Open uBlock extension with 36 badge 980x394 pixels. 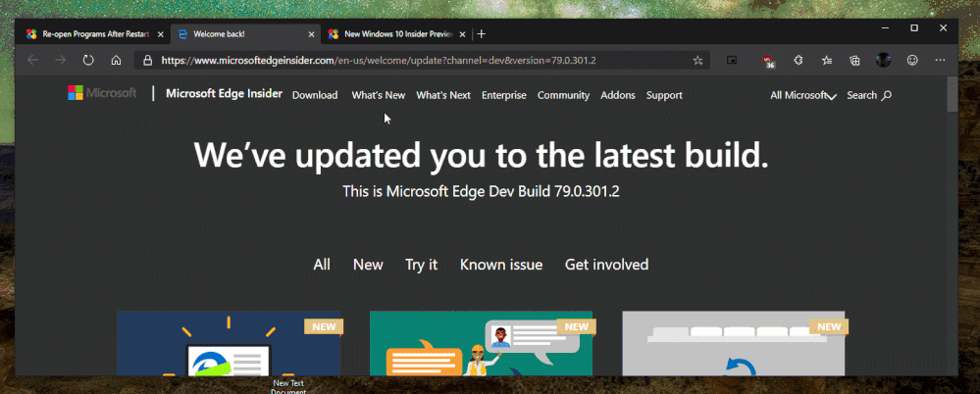769,61
